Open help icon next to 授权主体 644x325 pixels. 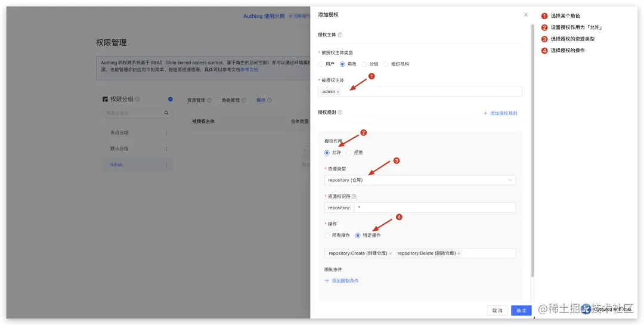[340, 35]
